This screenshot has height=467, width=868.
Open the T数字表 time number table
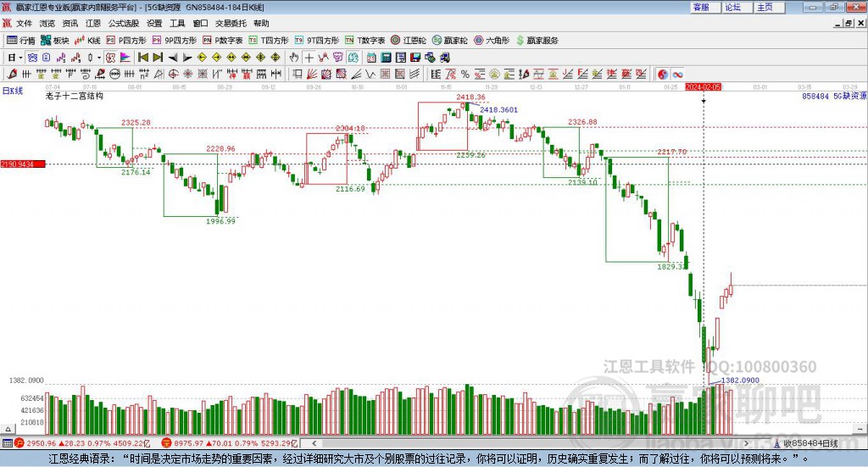pyautogui.click(x=364, y=41)
